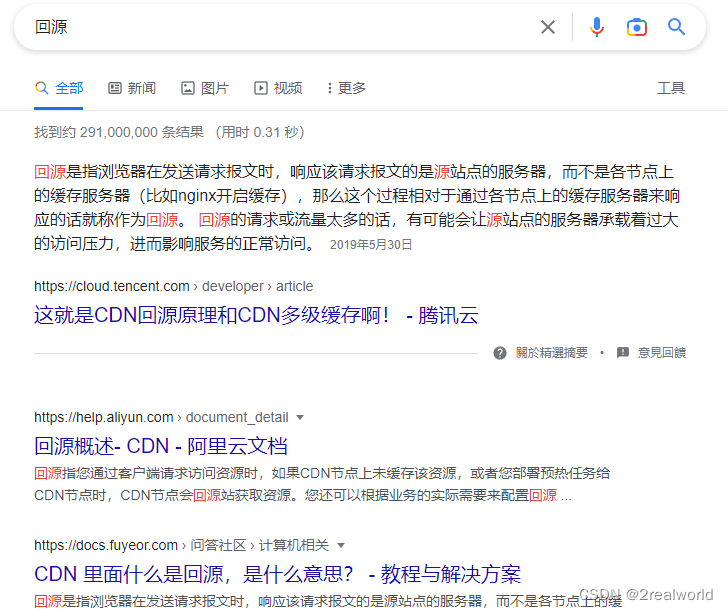Click the featured snippet date 2019年5月30日
728x610 pixels.
coord(371,245)
